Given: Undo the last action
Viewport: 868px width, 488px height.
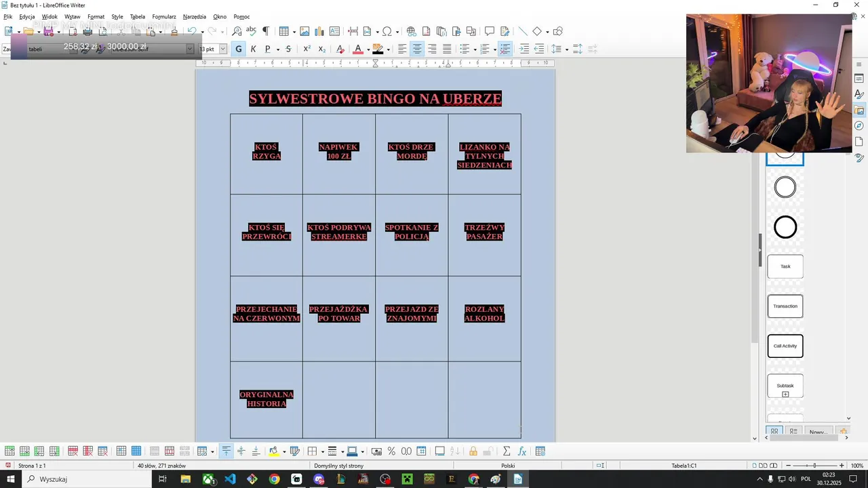Looking at the screenshot, I should [192, 31].
